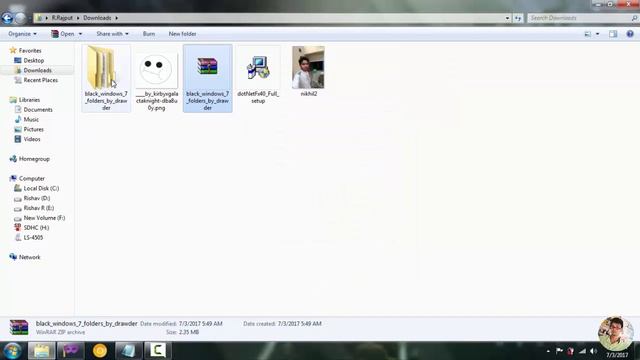Open the orange circle taskbar application
The height and width of the screenshot is (360, 640).
[x=100, y=351]
